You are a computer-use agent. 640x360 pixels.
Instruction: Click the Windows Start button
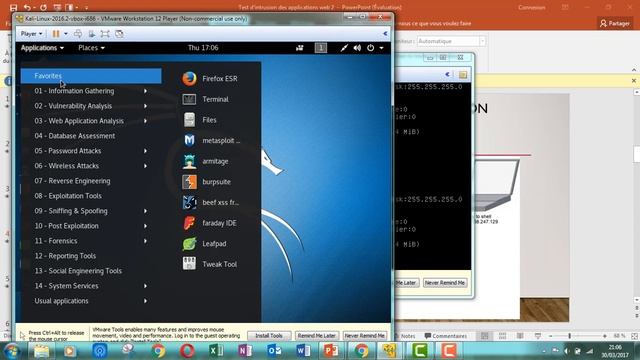click(11, 351)
